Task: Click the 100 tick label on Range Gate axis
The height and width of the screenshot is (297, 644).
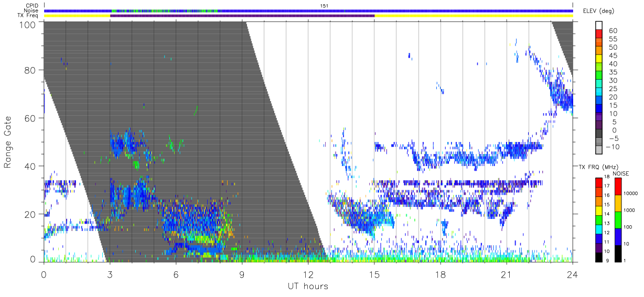Action: (28, 24)
